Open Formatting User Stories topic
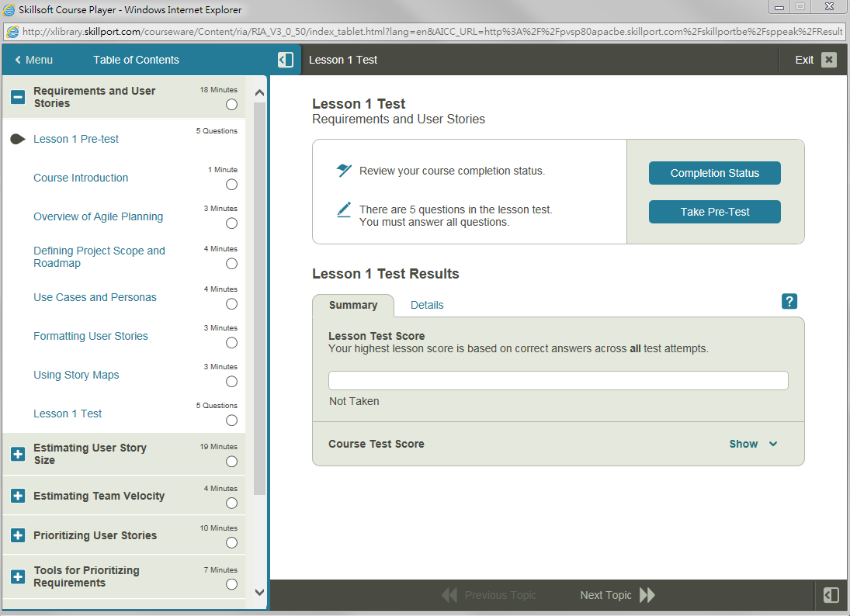 [91, 336]
